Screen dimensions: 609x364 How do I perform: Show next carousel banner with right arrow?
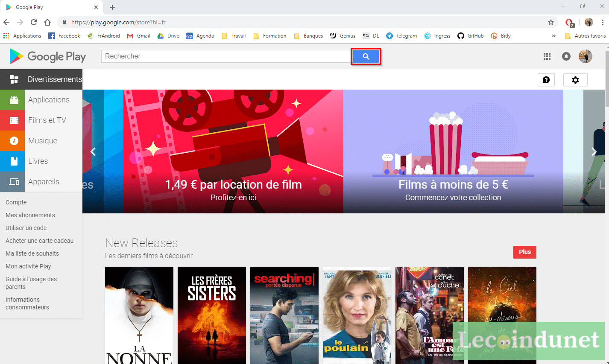point(594,151)
